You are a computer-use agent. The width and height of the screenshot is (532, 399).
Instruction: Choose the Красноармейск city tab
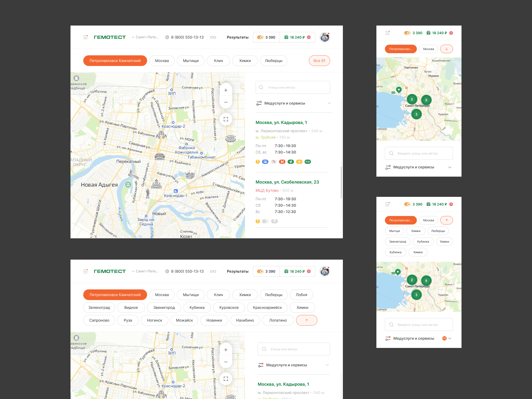point(267,307)
